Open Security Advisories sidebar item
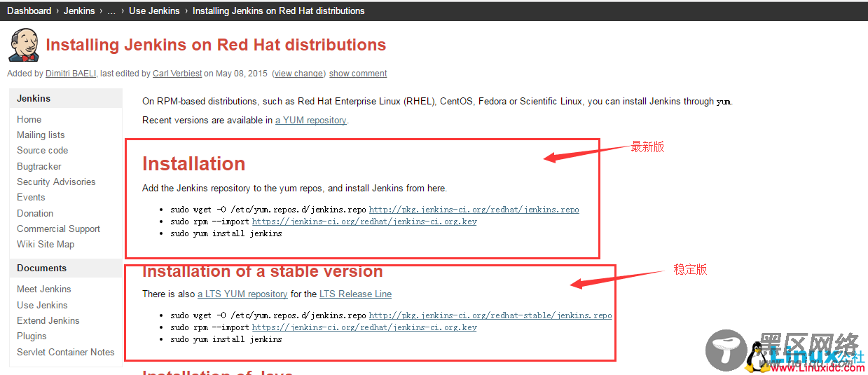The width and height of the screenshot is (868, 375). (56, 182)
